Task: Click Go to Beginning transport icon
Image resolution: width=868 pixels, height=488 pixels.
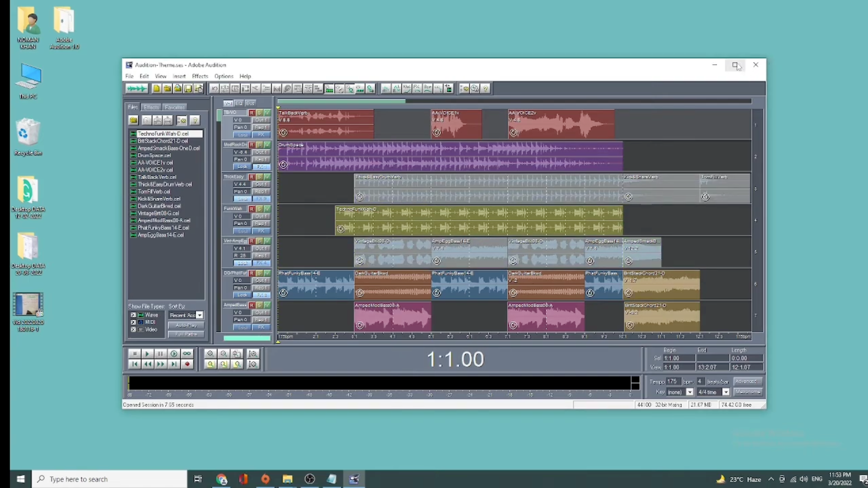Action: 134,364
